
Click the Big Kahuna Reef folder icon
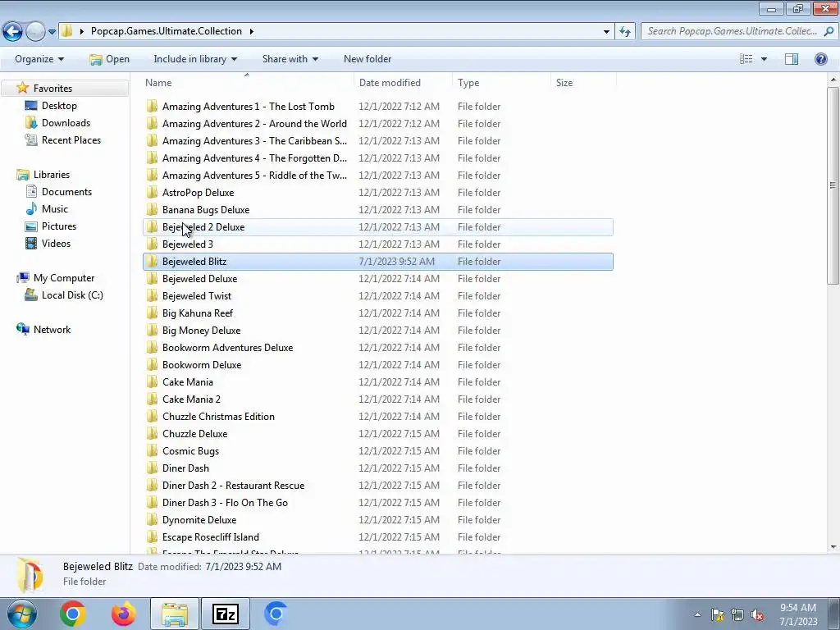click(x=152, y=313)
